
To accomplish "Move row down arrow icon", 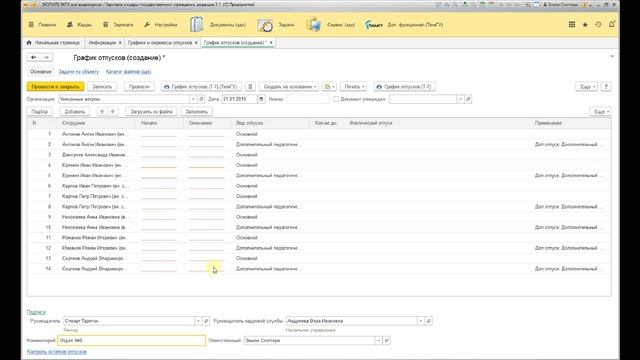I will coord(113,111).
